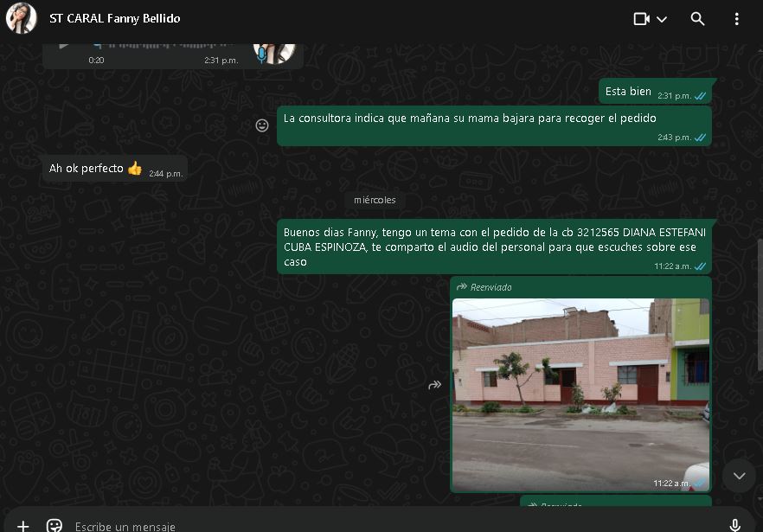Open the emoji and sticker picker
Screen dimensions: 763x532
[x=54, y=525]
